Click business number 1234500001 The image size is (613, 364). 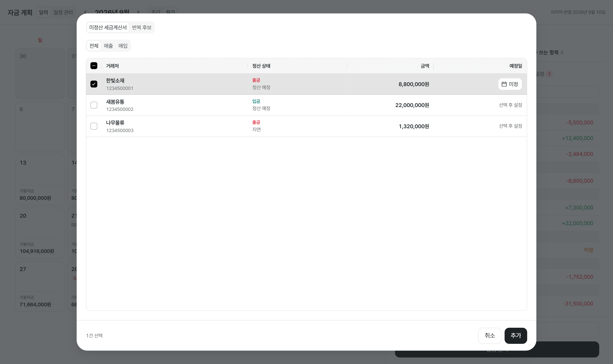(x=120, y=88)
